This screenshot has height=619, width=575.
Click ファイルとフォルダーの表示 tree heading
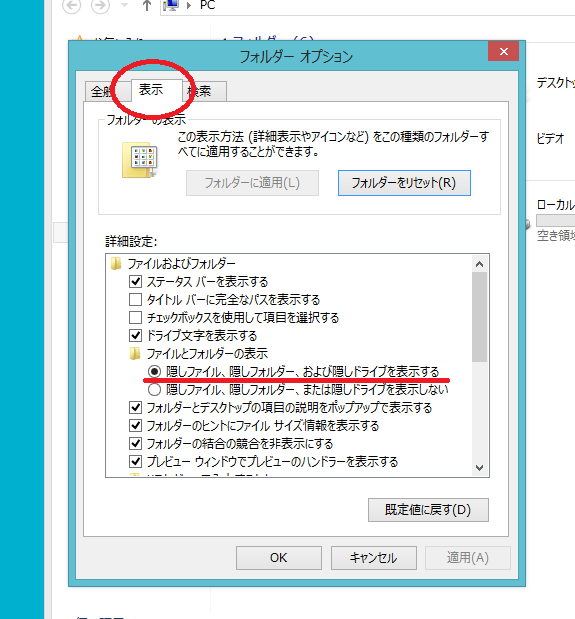207,354
